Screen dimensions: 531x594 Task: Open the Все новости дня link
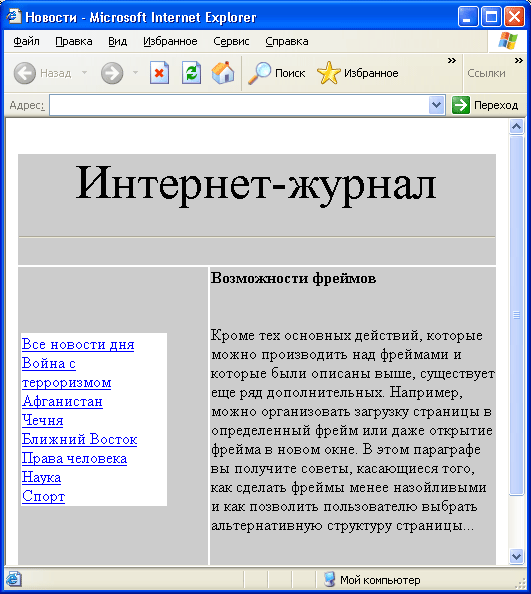point(78,344)
